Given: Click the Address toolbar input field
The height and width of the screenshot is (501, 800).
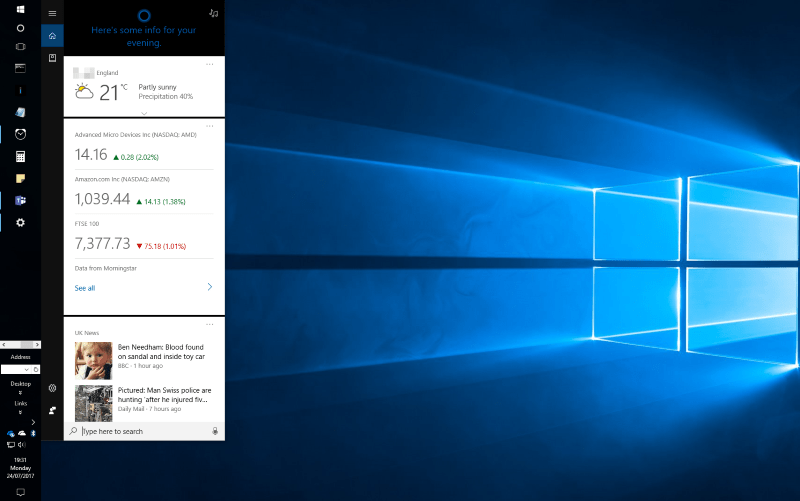Looking at the screenshot, I should point(12,369).
